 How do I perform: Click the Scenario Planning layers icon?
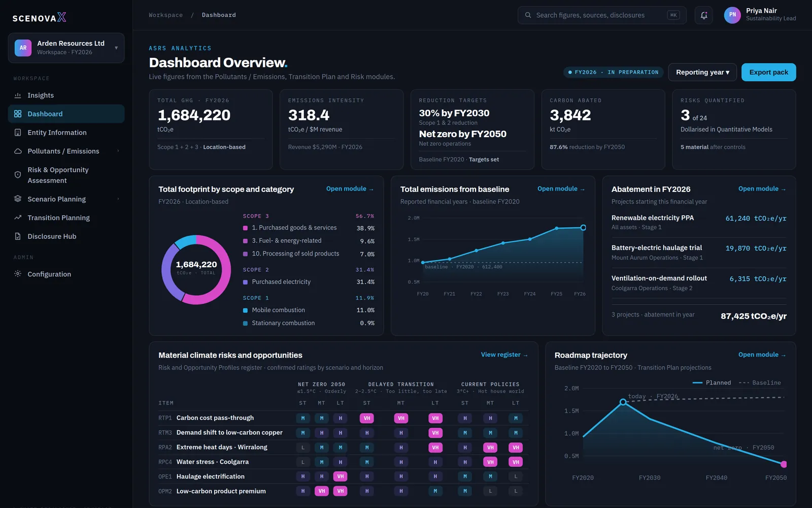tap(18, 199)
